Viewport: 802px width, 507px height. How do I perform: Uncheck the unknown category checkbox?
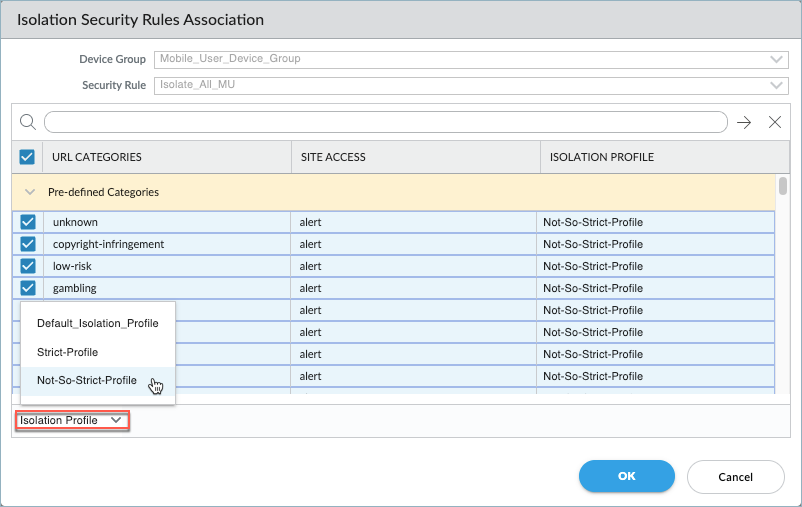pos(28,222)
